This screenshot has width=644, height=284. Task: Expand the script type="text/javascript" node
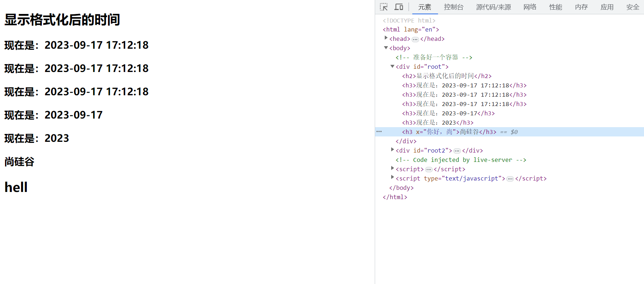(x=392, y=178)
